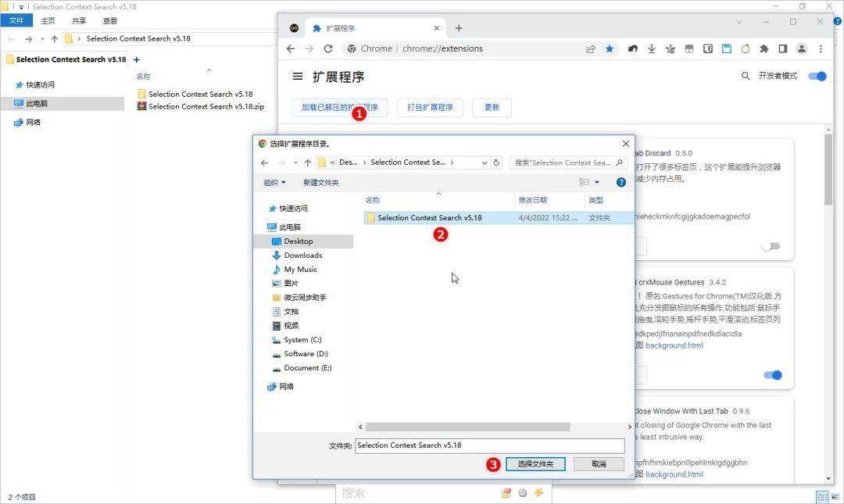
Task: Click the Chrome back arrow
Action: [291, 48]
